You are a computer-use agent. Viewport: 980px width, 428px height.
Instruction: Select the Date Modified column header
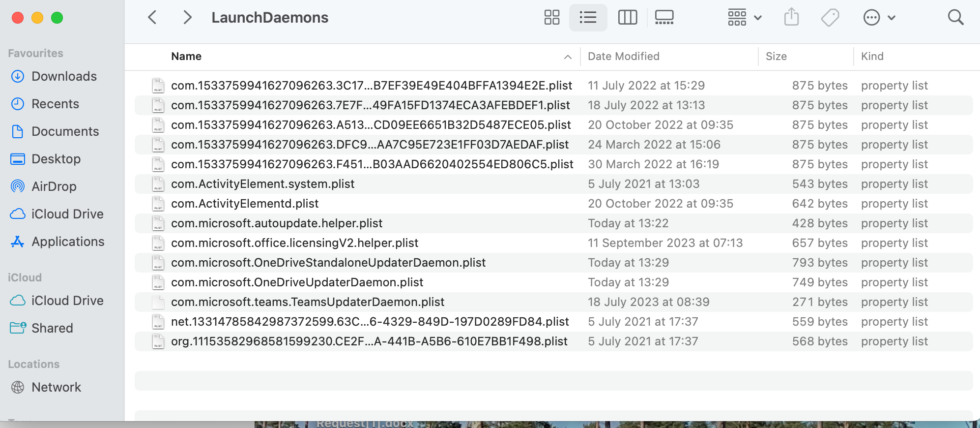(623, 56)
